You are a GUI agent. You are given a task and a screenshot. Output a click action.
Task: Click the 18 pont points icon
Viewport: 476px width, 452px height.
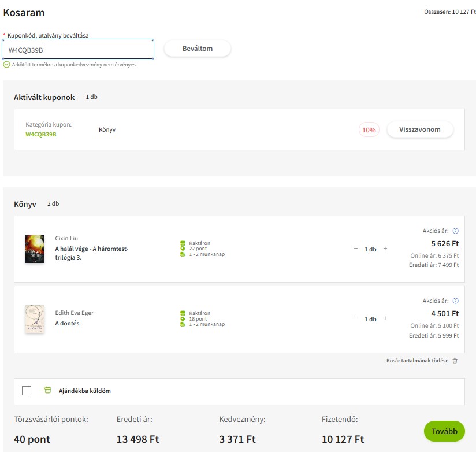pyautogui.click(x=183, y=319)
